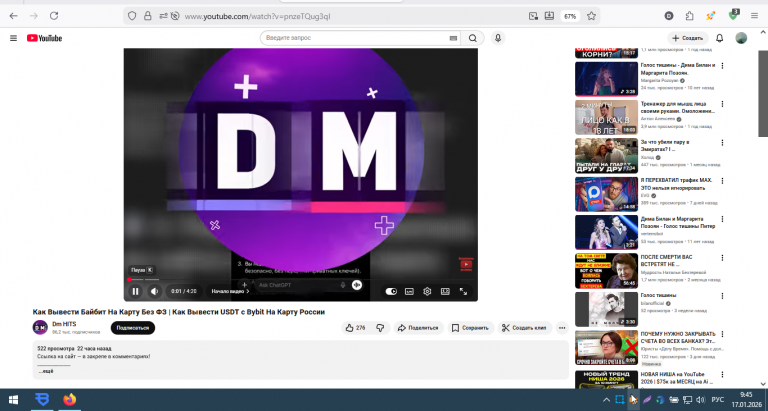Open the notifications bell
The width and height of the screenshot is (768, 411).
(x=720, y=38)
